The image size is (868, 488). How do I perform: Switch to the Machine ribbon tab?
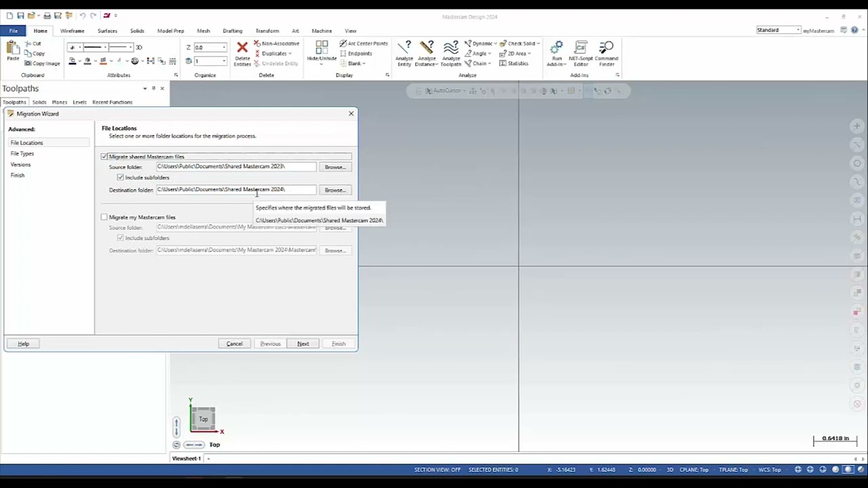(x=321, y=30)
